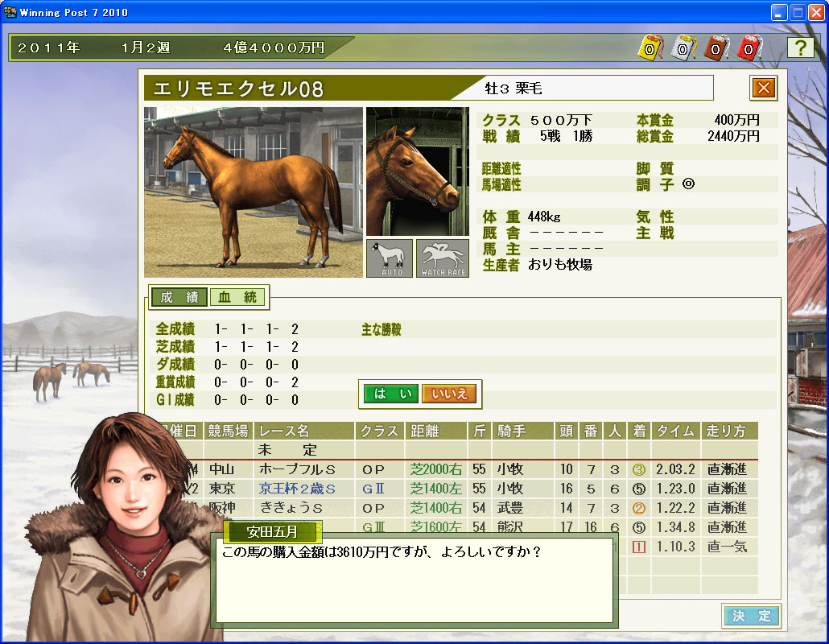Click the WATCH RACE icon

tap(442, 258)
